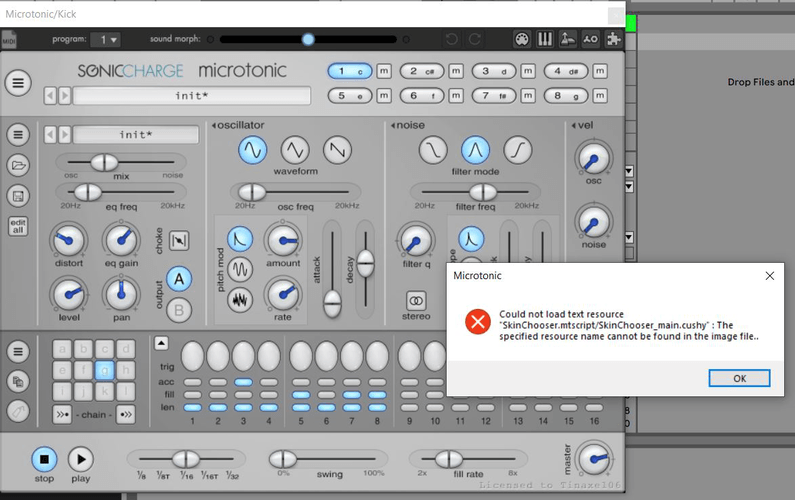Click the chain end button right of chain
795x500 pixels.
coord(125,415)
